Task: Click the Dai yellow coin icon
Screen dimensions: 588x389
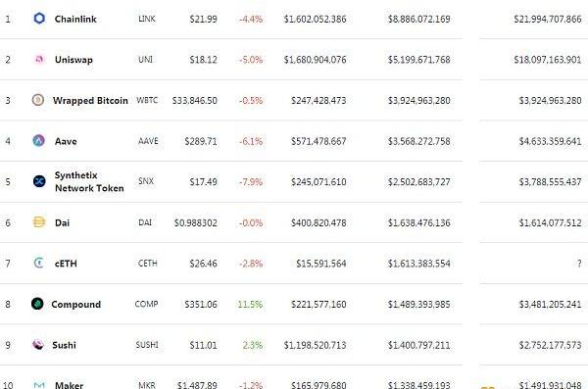Action: click(x=39, y=222)
